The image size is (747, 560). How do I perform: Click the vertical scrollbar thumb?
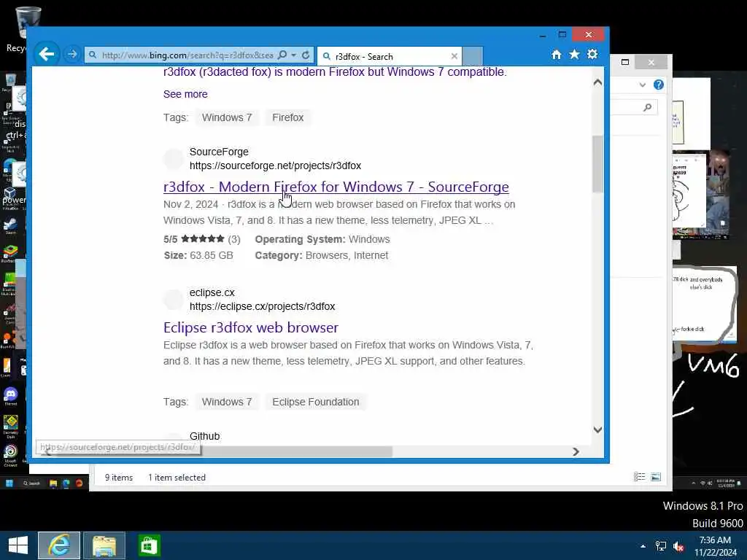click(x=597, y=164)
